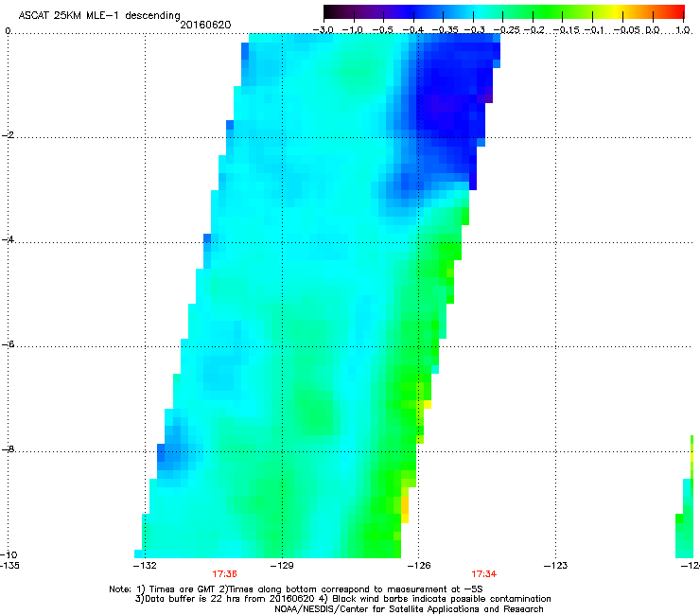The height and width of the screenshot is (615, 700).
Task: Click the title "ASCAT 25KM MLE-1 descending"
Action: [x=99, y=16]
